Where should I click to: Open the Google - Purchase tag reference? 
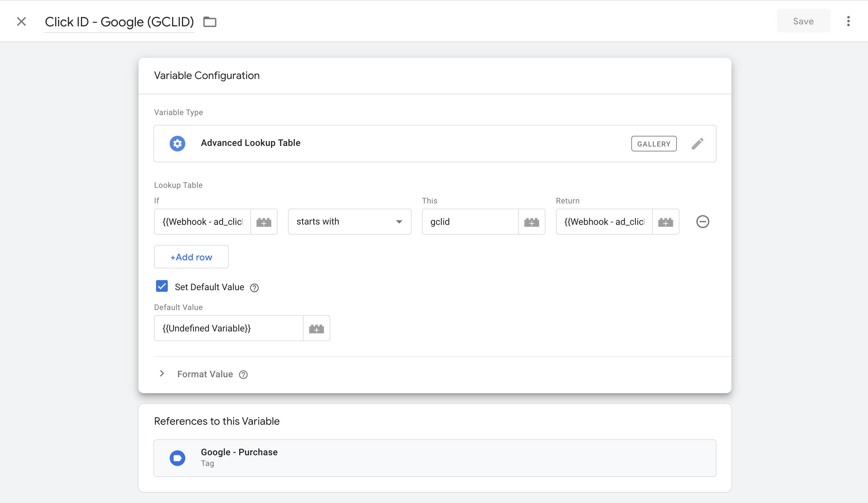(435, 458)
